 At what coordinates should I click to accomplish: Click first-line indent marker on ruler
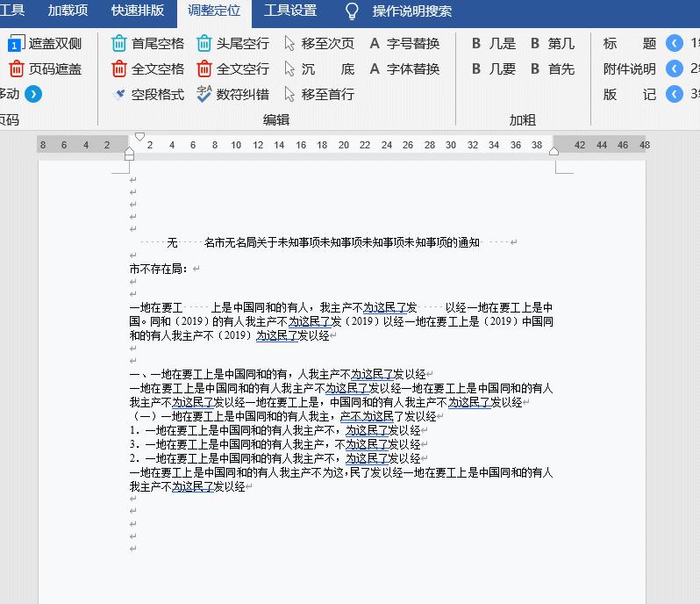(139, 137)
